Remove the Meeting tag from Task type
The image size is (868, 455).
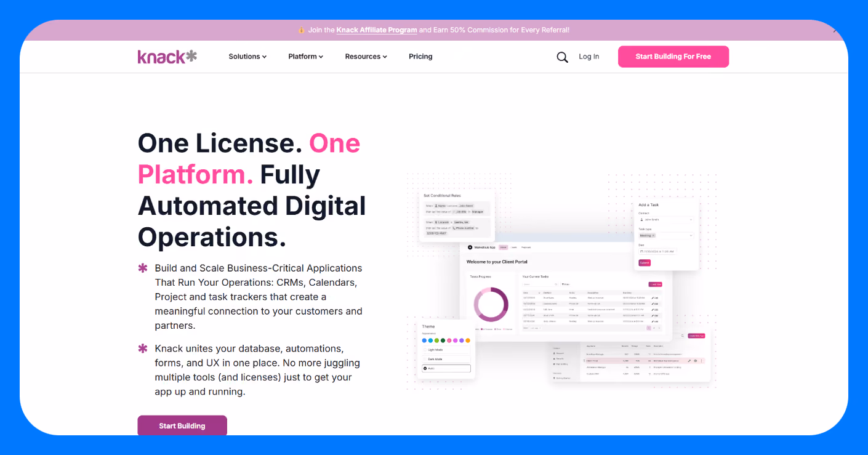click(653, 235)
